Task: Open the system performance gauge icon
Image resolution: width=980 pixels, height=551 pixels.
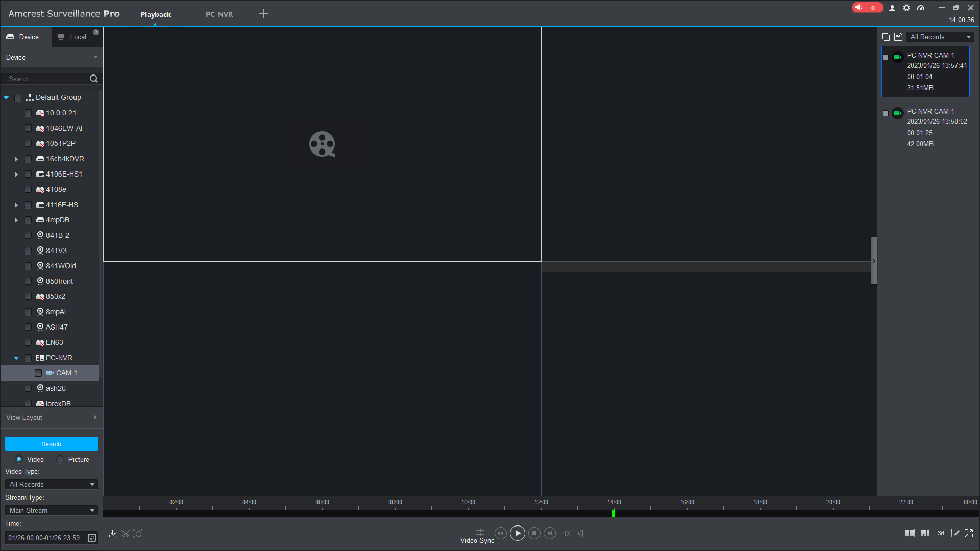Action: tap(921, 8)
